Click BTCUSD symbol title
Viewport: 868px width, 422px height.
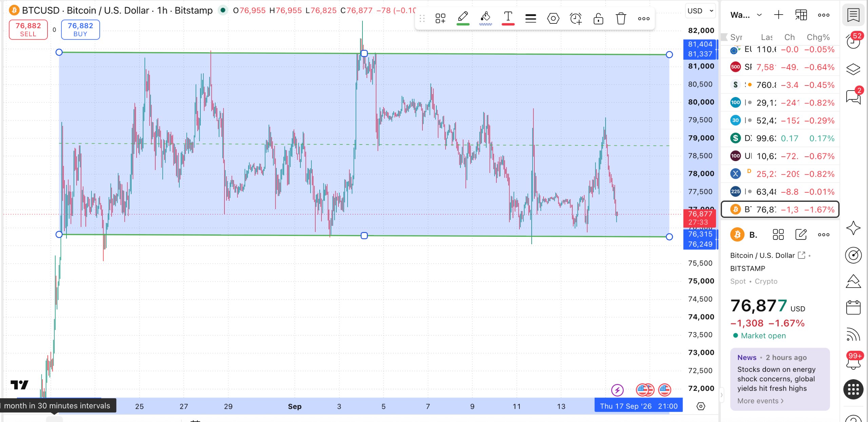click(41, 11)
